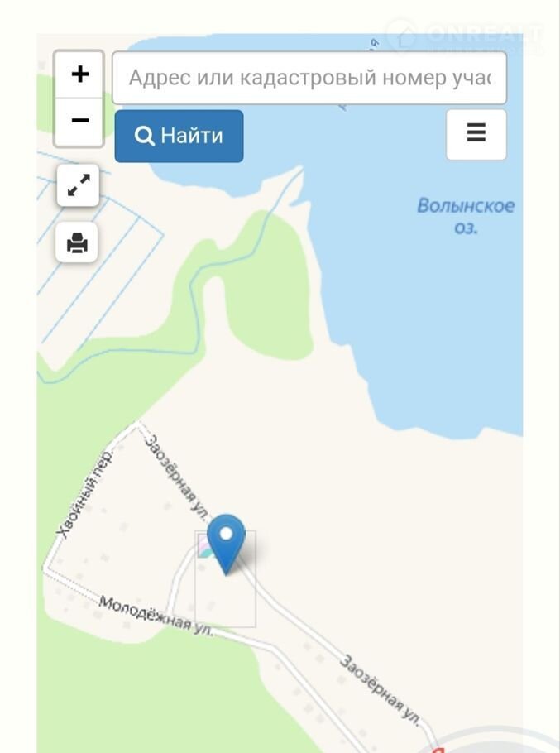The image size is (560, 753).
Task: Toggle fullscreen map with arrows icon
Action: coord(79,185)
